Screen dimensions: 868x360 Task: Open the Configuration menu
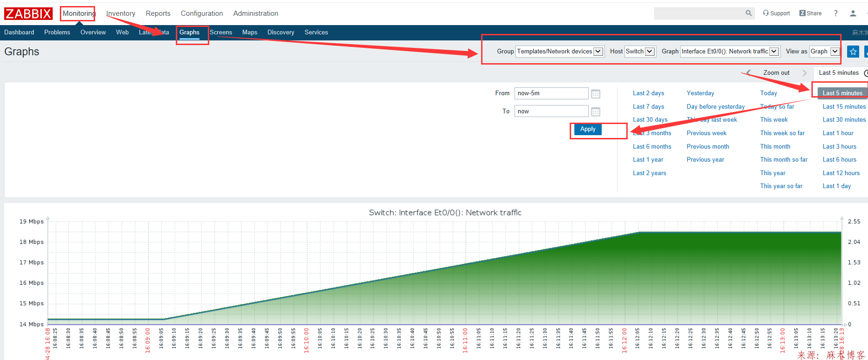click(202, 13)
